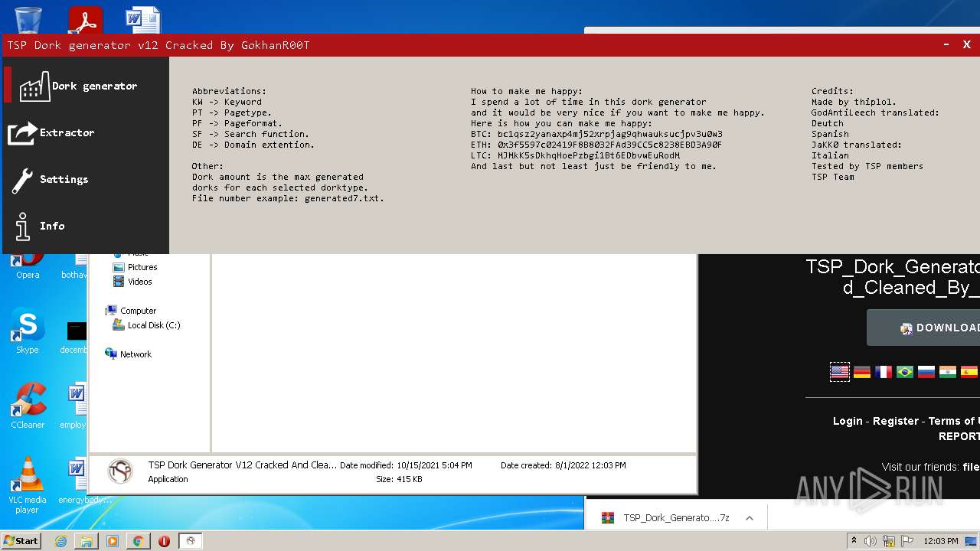This screenshot has height=551, width=980.
Task: Open Google Chrome from taskbar
Action: [x=138, y=541]
